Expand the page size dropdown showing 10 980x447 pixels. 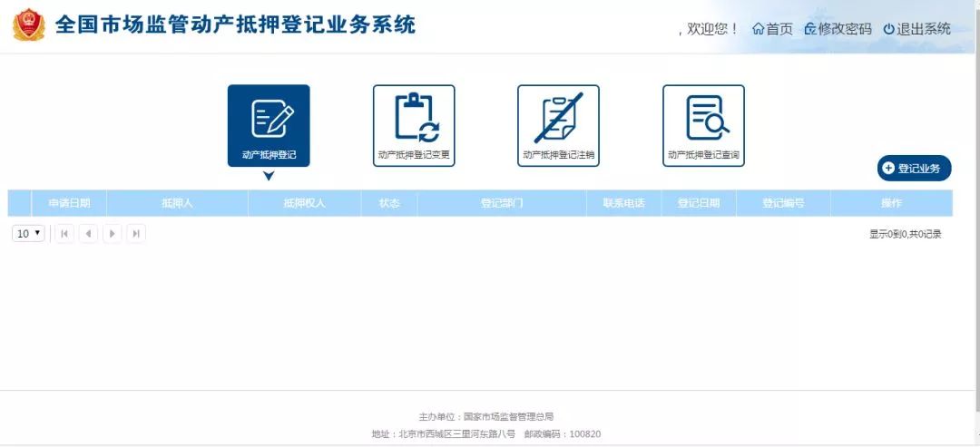tap(28, 234)
